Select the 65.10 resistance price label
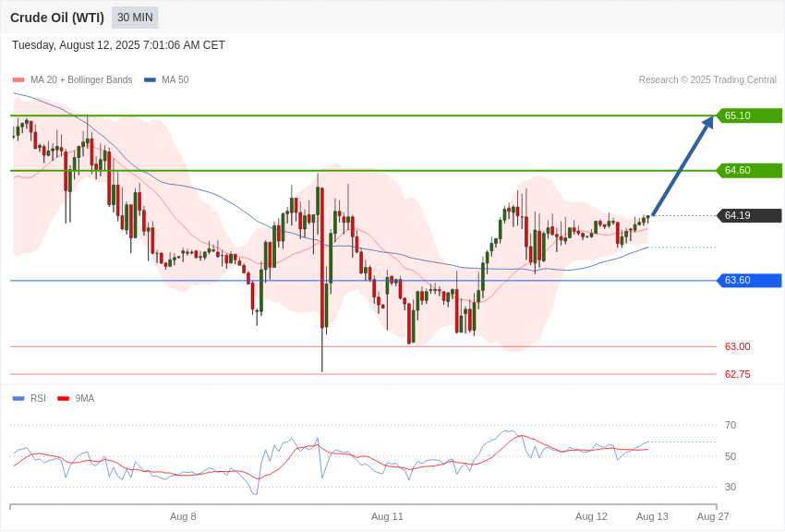 click(x=749, y=115)
